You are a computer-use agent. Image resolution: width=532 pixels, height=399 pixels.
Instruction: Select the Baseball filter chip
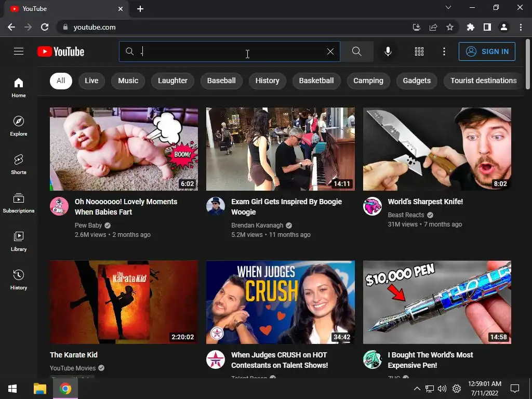pos(221,81)
